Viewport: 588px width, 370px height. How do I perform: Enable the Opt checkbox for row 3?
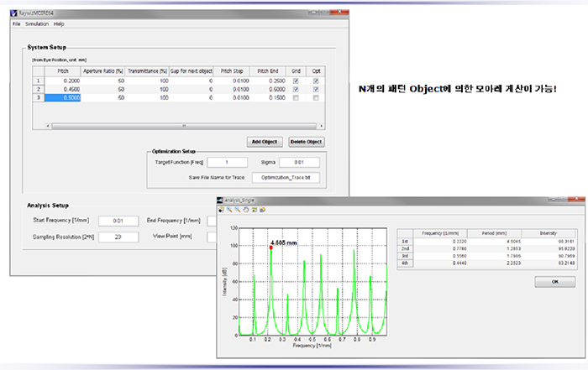pyautogui.click(x=316, y=98)
